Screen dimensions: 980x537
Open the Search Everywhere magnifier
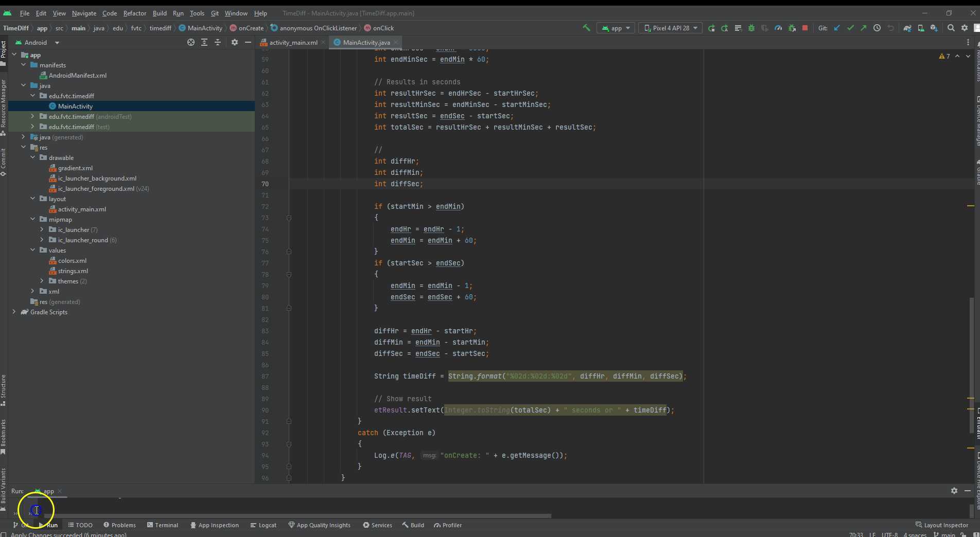click(x=951, y=28)
